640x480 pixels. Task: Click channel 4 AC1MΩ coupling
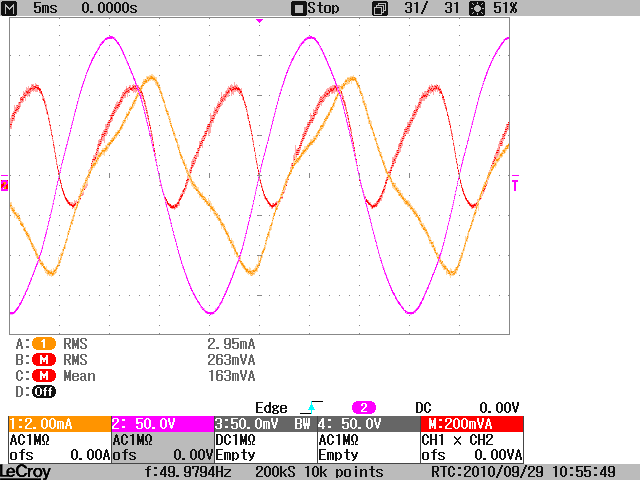[x=338, y=440]
